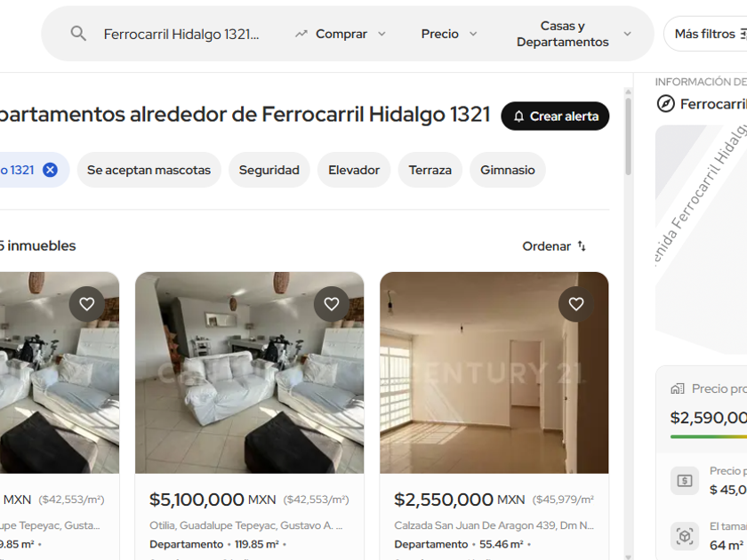The height and width of the screenshot is (560, 747).
Task: Toggle the Elevador filter chip
Action: [354, 170]
